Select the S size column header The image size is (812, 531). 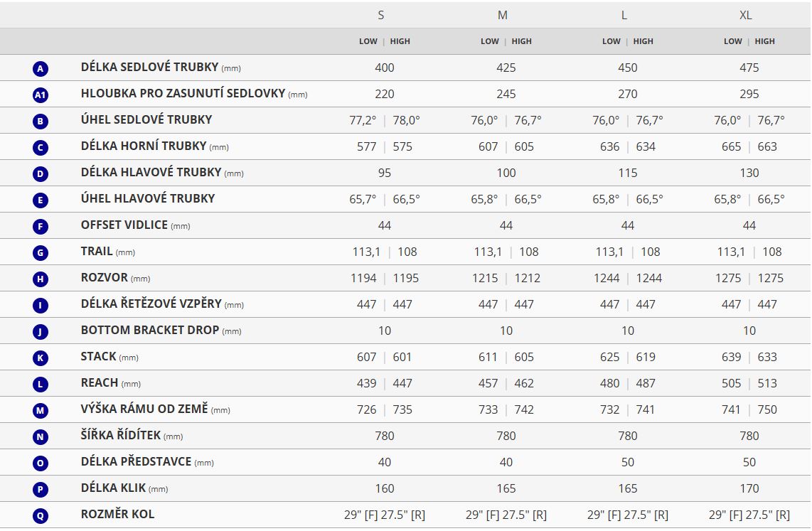pos(381,15)
